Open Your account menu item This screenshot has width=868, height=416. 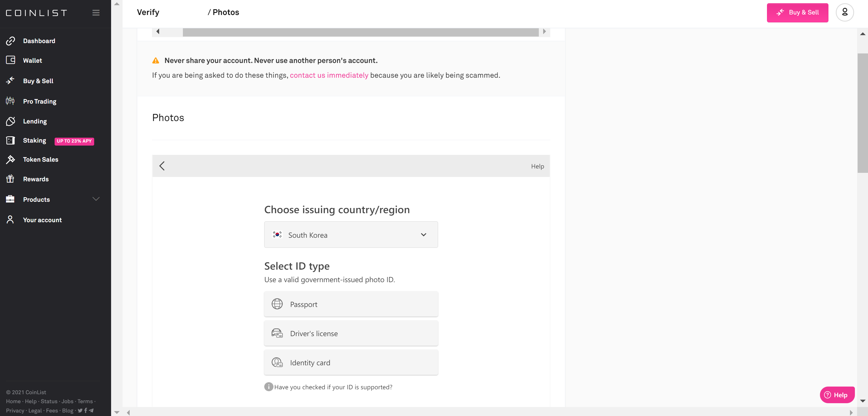42,220
